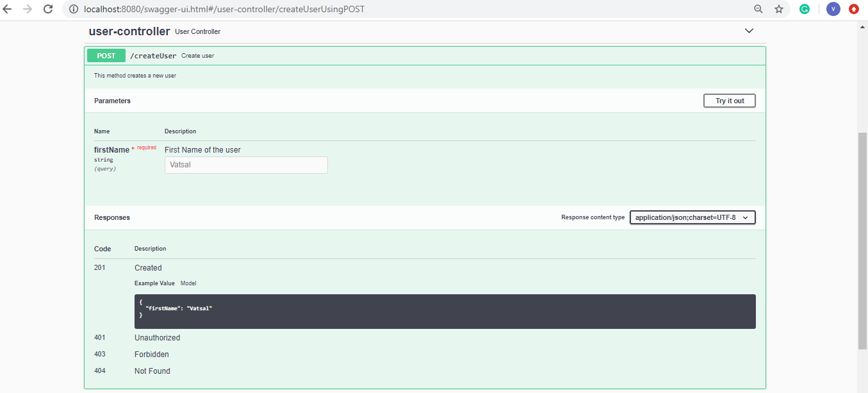Open the /createUser endpoint link
The image size is (868, 393).
click(153, 55)
